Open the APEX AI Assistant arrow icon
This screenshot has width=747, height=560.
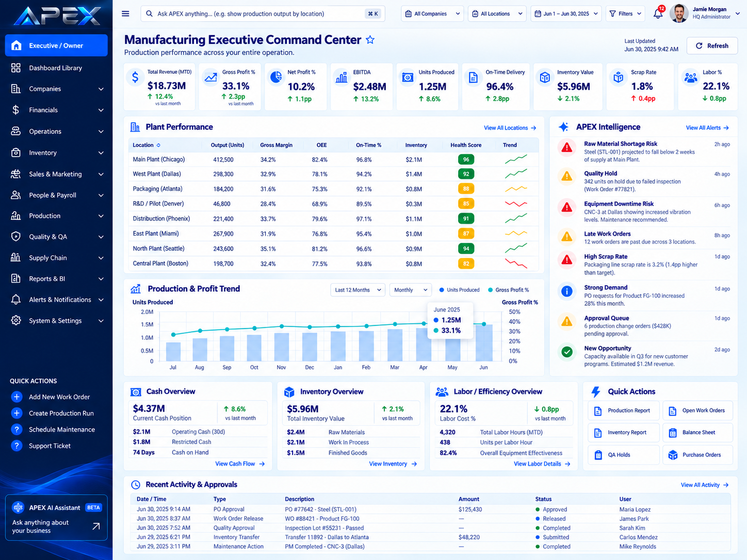[96, 526]
